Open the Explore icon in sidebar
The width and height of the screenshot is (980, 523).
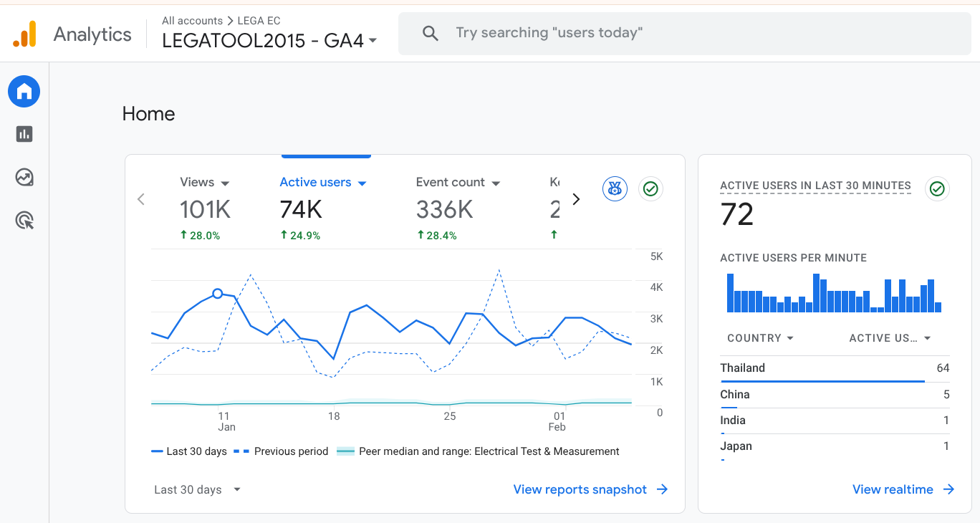(24, 177)
